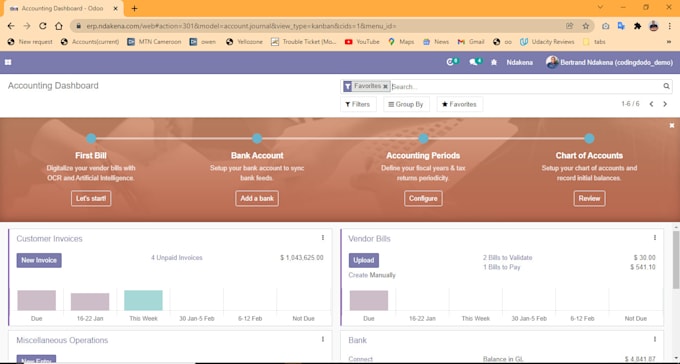
Task: Click the camera screenshot extension icon
Action: [605, 26]
